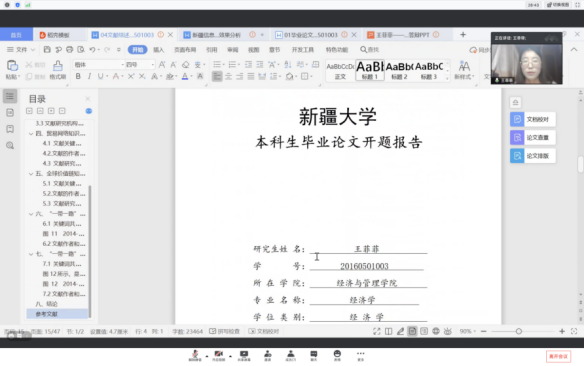Toggle the outline navigation pane icon
The width and height of the screenshot is (585, 366).
tap(10, 96)
